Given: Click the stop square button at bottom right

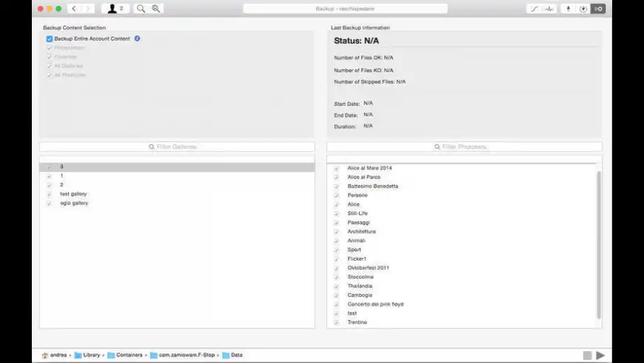Looking at the screenshot, I should 587,355.
